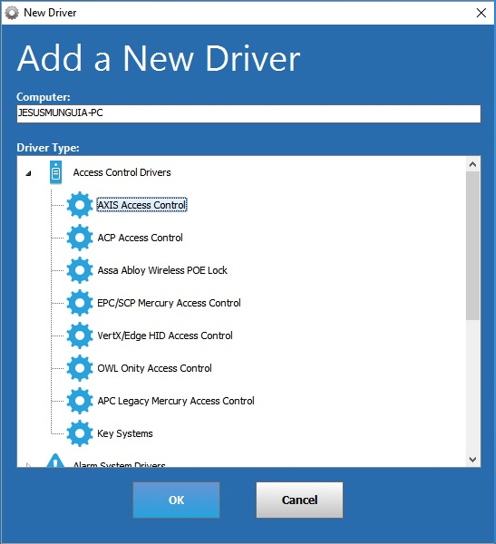Select APC Legacy Mercury Access Control
This screenshot has height=544, width=496.
tap(176, 401)
